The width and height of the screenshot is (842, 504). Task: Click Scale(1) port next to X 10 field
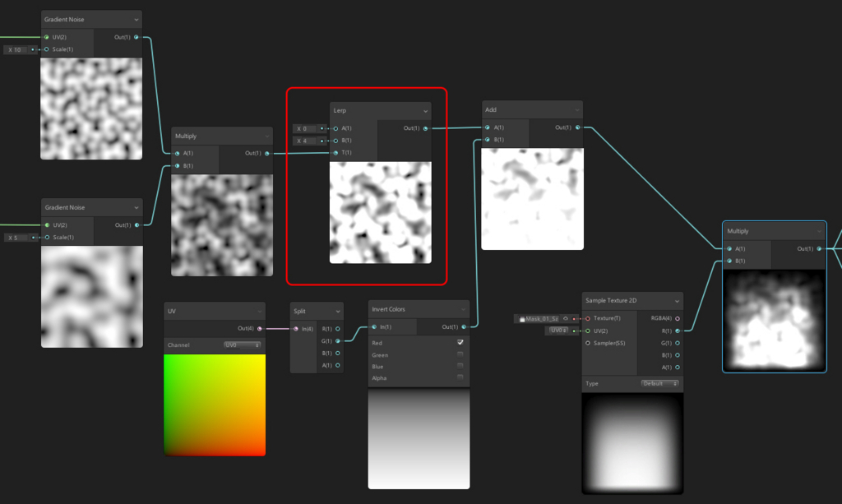(47, 49)
